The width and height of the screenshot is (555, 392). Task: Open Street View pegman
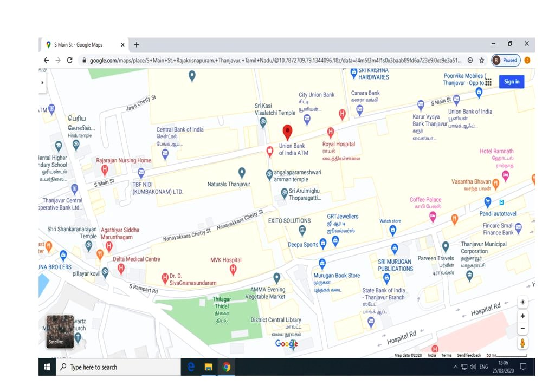click(x=522, y=343)
